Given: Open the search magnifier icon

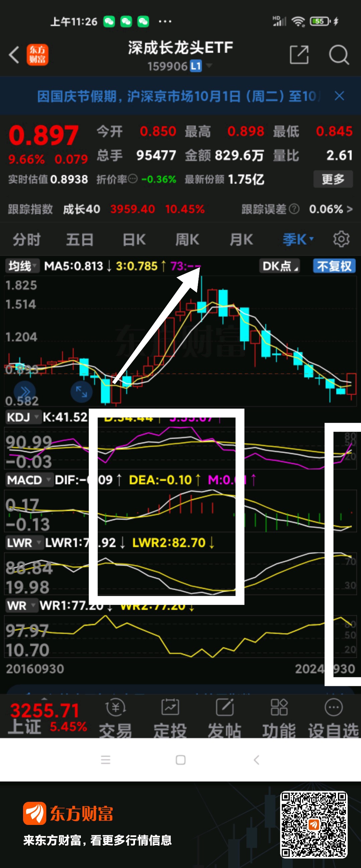Looking at the screenshot, I should click(x=338, y=54).
